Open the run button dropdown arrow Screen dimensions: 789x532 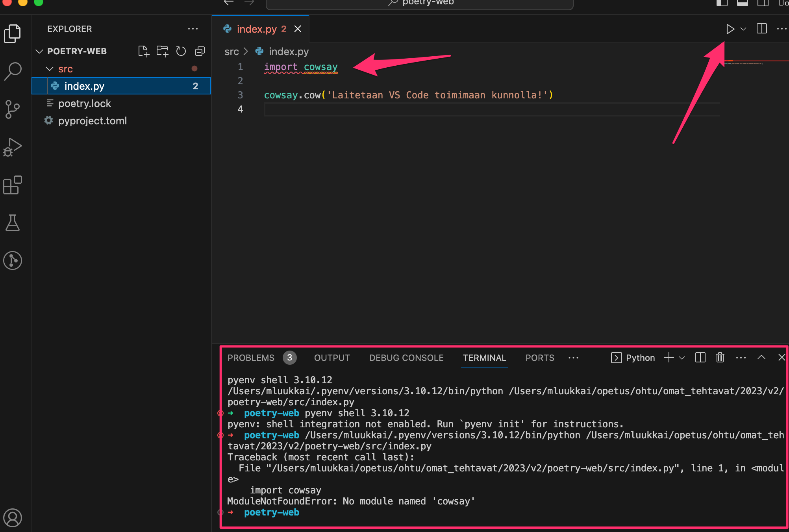743,29
